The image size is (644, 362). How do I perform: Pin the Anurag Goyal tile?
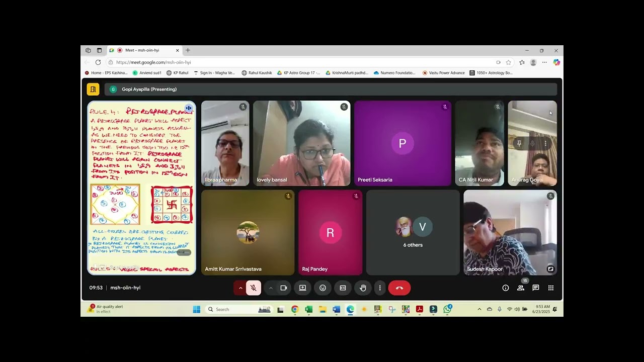pyautogui.click(x=519, y=143)
